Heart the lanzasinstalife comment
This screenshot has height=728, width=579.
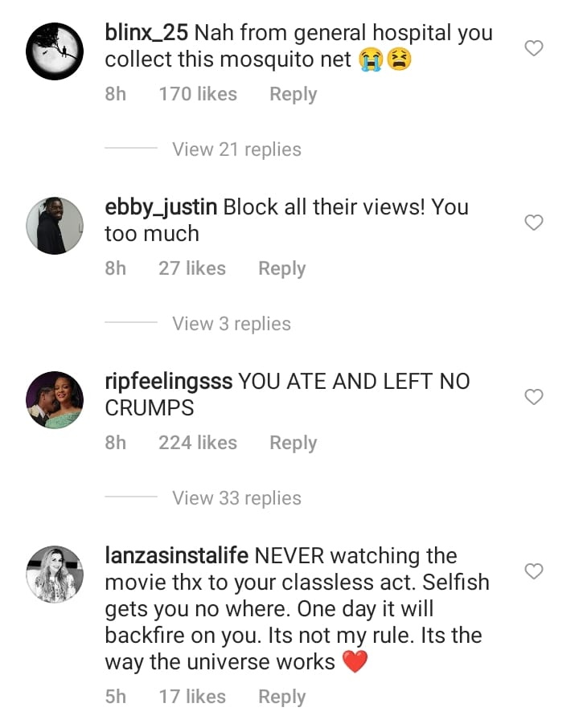point(534,571)
